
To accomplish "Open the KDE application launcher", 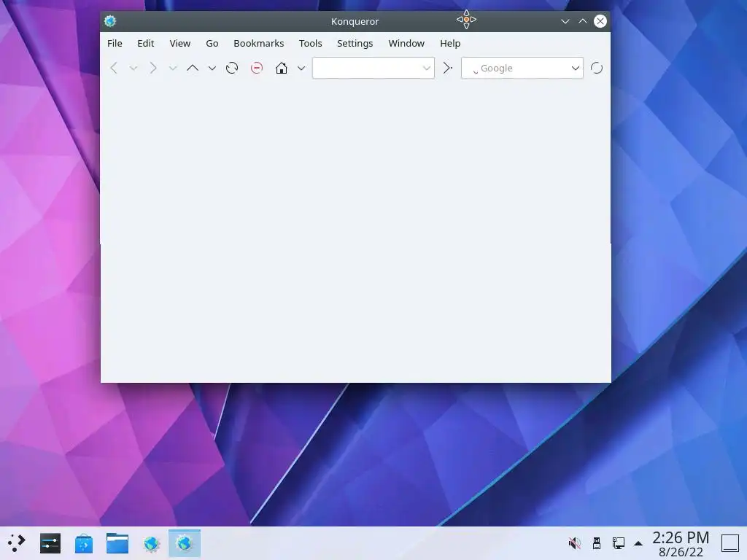I will pyautogui.click(x=17, y=543).
